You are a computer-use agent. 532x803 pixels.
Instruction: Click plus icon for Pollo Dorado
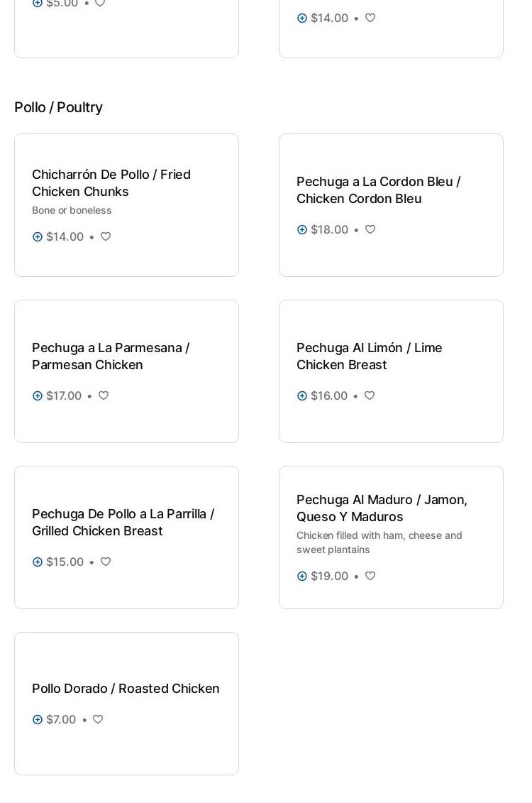[38, 719]
